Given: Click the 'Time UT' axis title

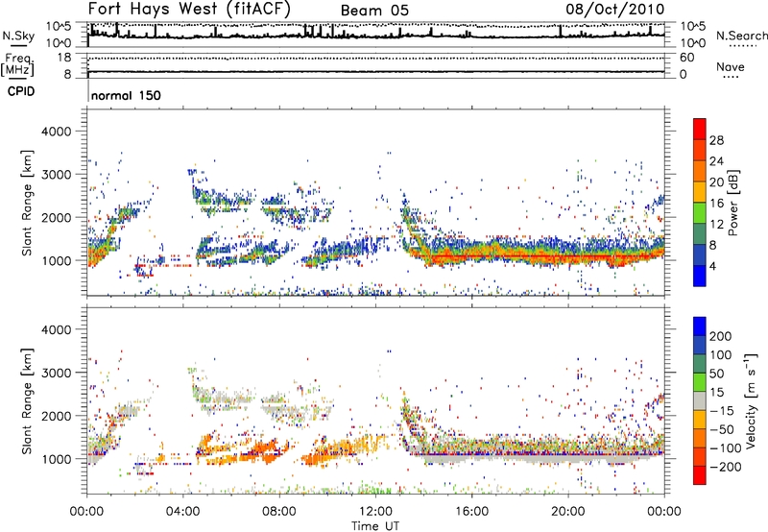Looking at the screenshot, I should (x=375, y=526).
